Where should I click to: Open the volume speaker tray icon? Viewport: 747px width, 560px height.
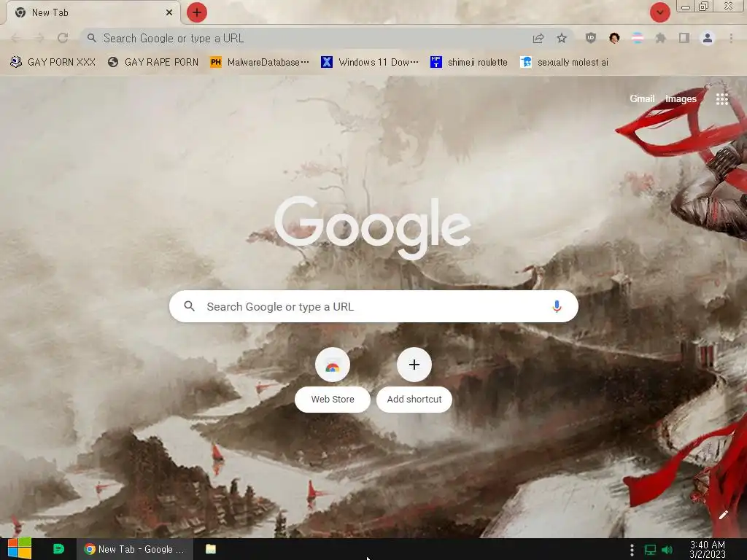(x=667, y=550)
